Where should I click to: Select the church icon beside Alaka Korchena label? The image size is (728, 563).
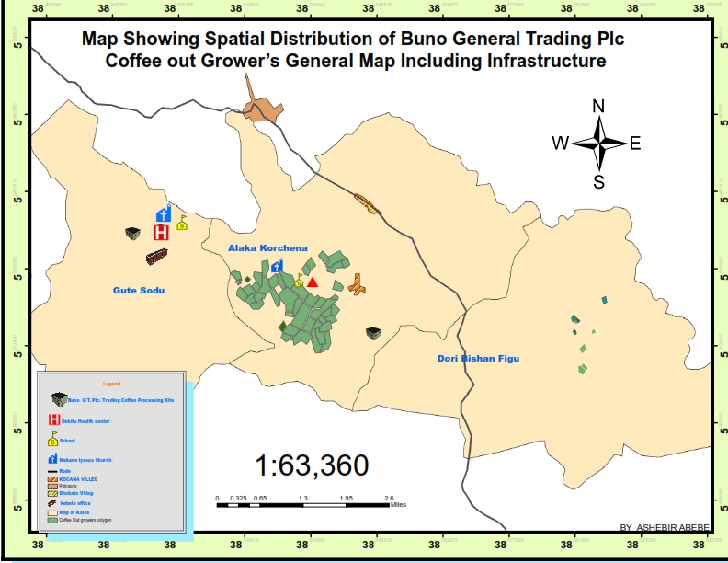[x=277, y=267]
